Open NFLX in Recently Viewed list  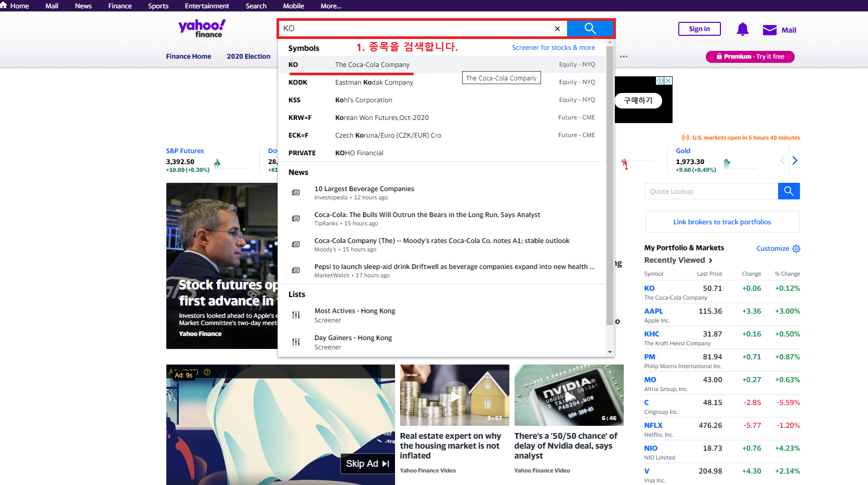tap(653, 425)
